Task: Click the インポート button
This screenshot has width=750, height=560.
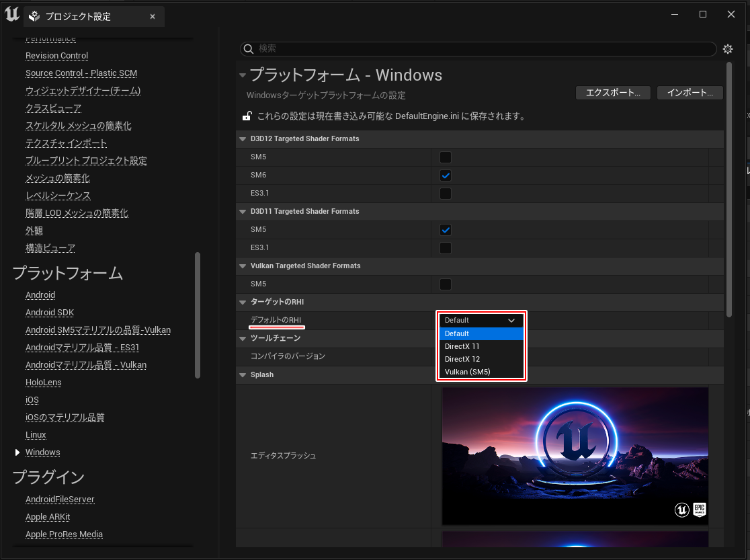Action: click(690, 93)
